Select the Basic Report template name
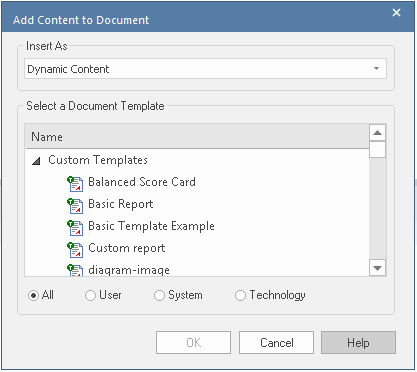The height and width of the screenshot is (372, 417). 121,204
